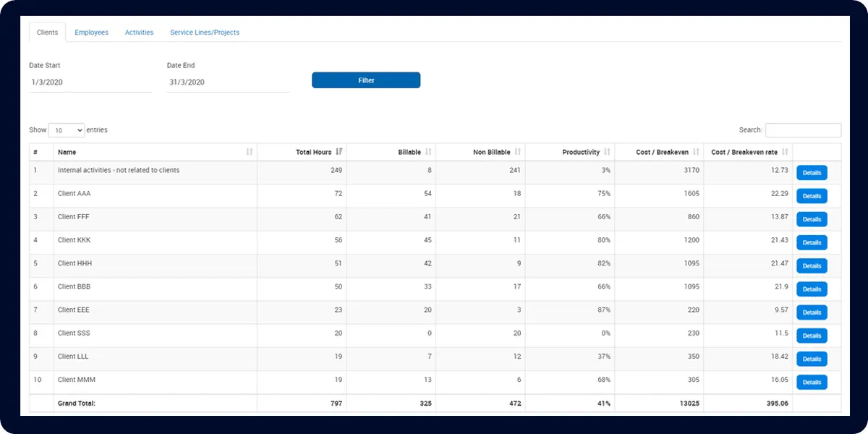The width and height of the screenshot is (868, 434).
Task: Focus the Date Start field
Action: pyautogui.click(x=90, y=82)
